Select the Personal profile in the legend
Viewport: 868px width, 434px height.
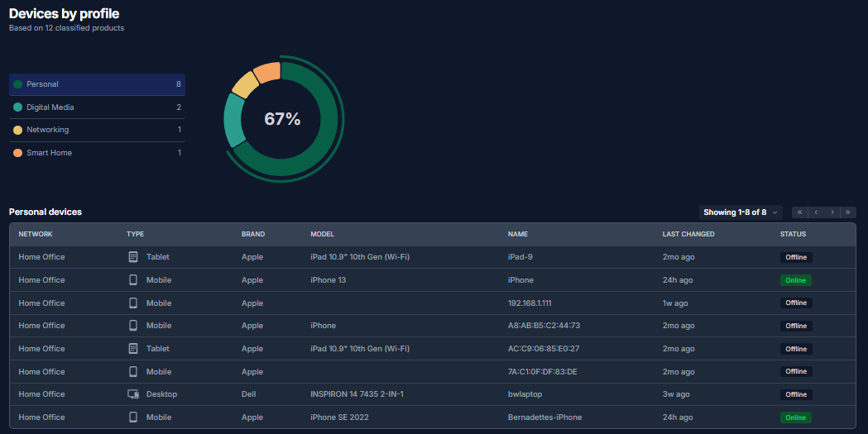[97, 84]
